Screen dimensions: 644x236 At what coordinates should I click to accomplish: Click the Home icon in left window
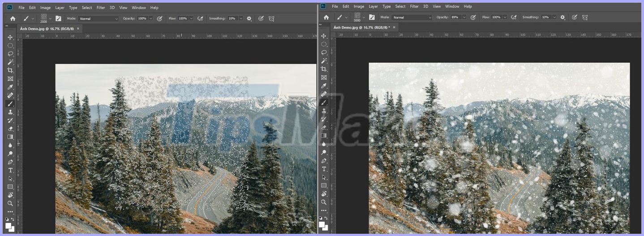click(x=13, y=18)
